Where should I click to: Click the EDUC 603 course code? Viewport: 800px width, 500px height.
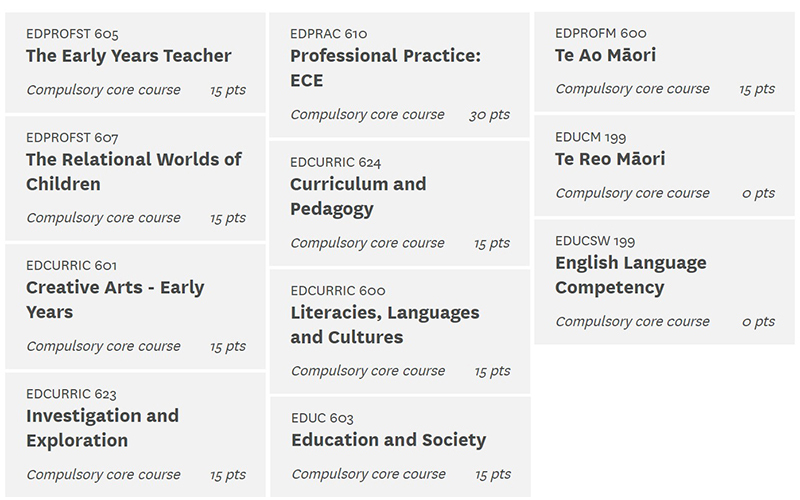pyautogui.click(x=322, y=418)
